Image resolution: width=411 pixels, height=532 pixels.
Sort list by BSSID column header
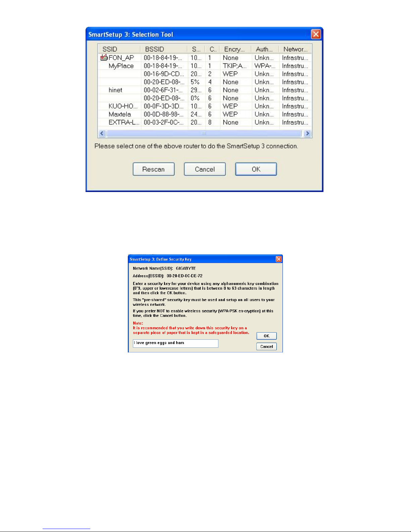164,49
